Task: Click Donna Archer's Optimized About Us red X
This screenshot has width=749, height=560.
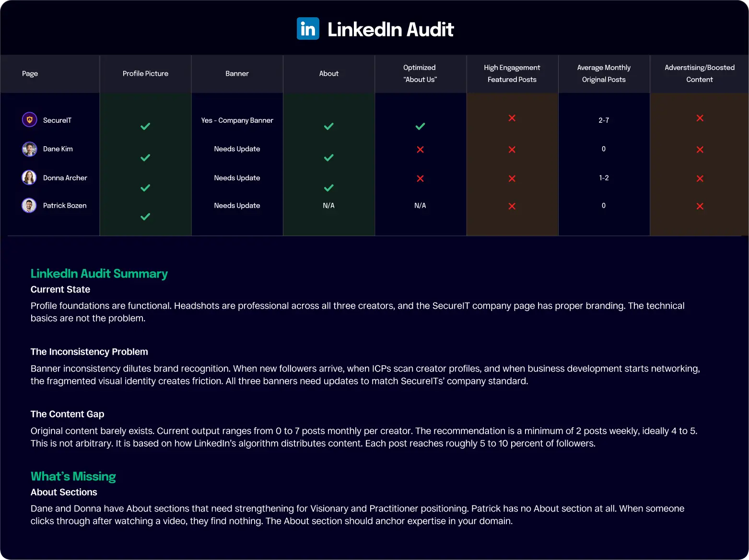Action: tap(420, 178)
